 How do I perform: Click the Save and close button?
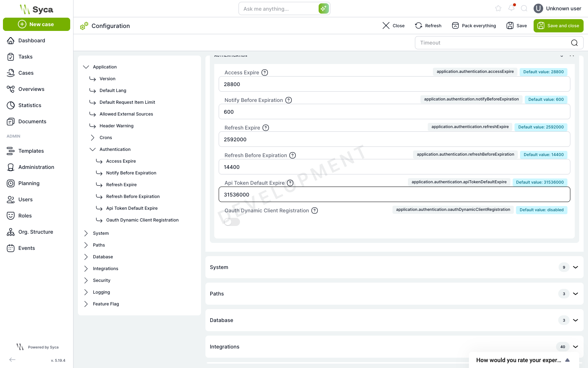558,26
